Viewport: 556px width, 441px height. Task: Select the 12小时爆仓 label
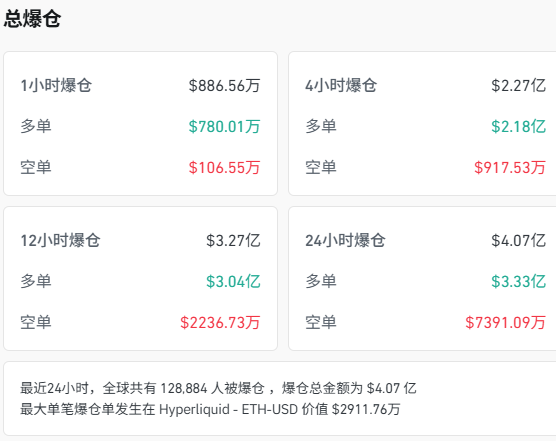click(61, 240)
